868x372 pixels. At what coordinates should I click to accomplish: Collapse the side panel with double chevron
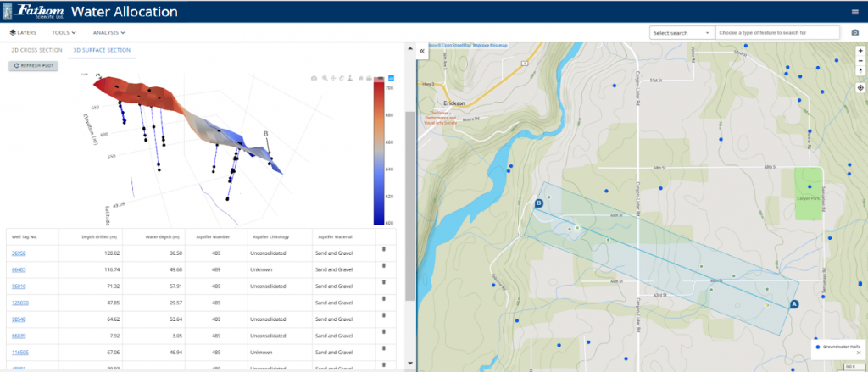(421, 50)
